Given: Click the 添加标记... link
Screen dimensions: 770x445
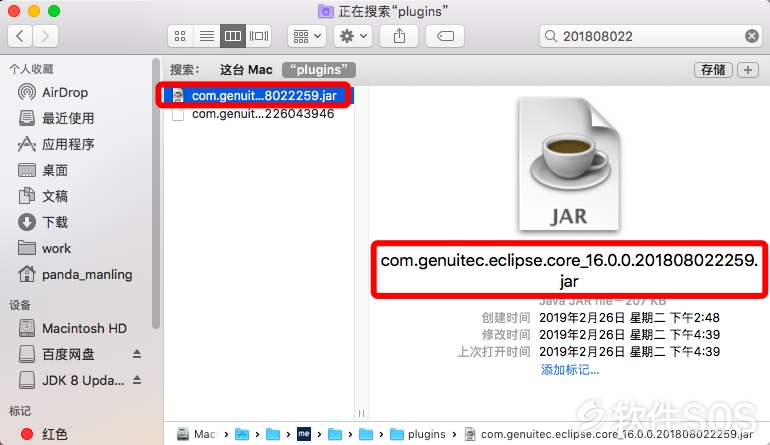Looking at the screenshot, I should [x=570, y=369].
